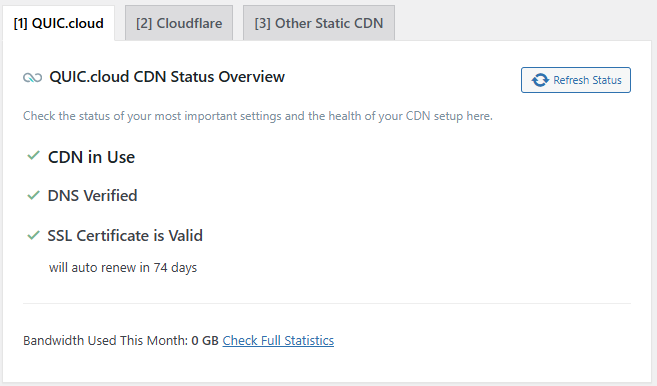Click the CDN setup health description text

258,116
